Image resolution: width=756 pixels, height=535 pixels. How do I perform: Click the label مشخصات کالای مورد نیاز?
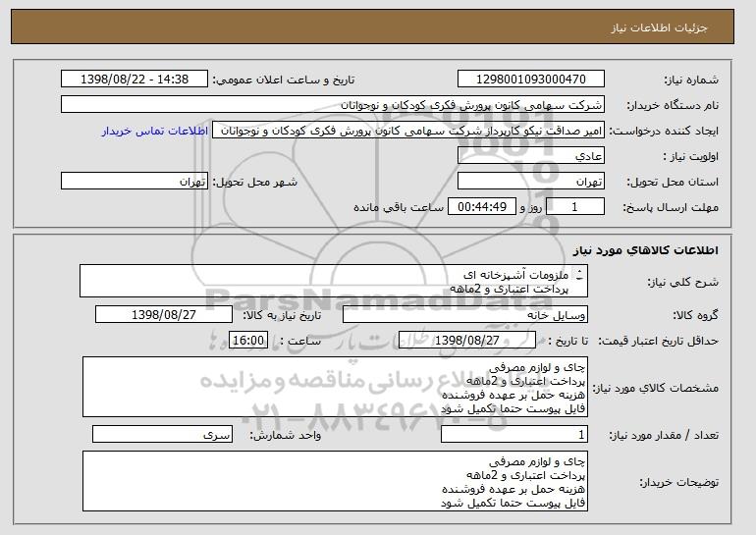[x=655, y=388]
